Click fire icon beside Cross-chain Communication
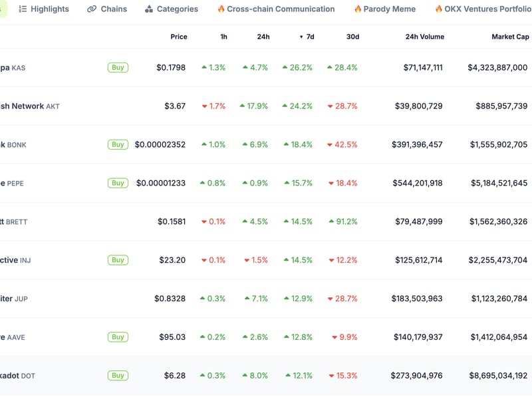The height and width of the screenshot is (399, 532). [x=221, y=9]
